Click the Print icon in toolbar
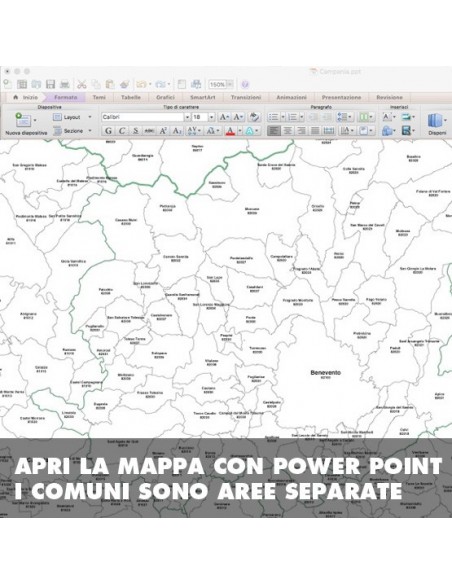This screenshot has height=584, width=452. coord(65,84)
